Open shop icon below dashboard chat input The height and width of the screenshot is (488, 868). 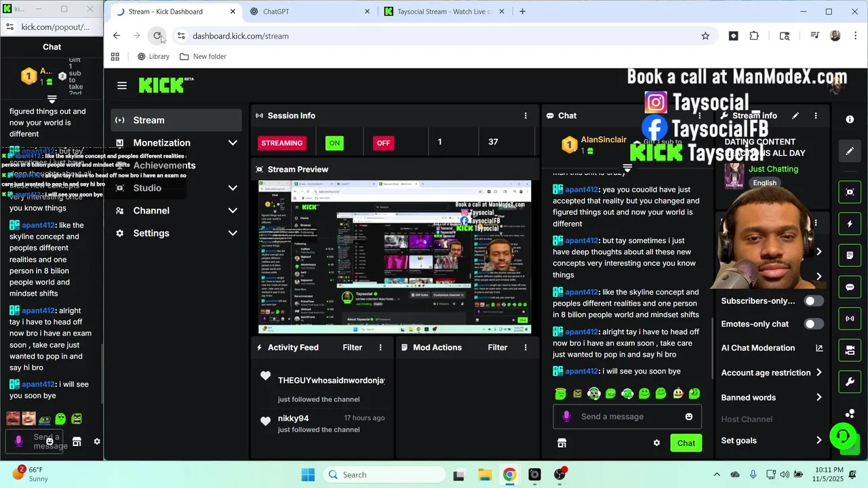coord(561,443)
